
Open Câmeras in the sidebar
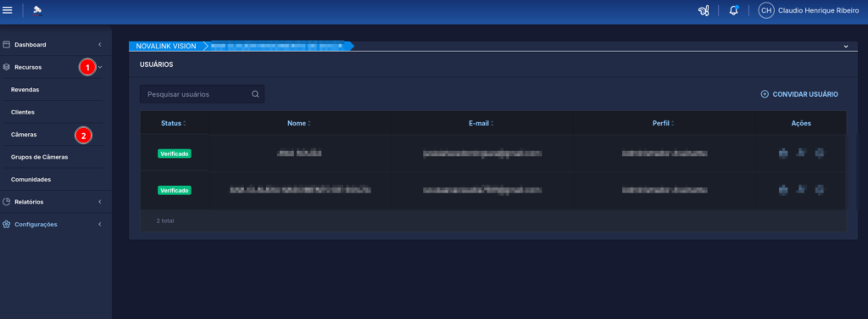click(24, 135)
